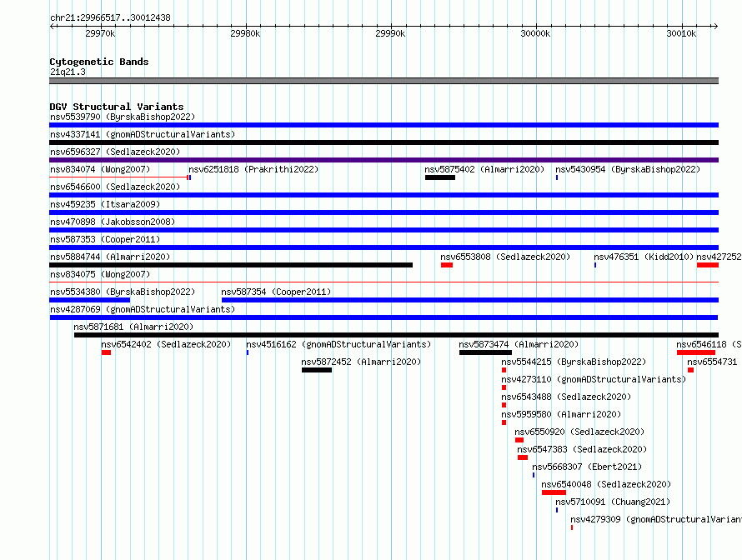Click the nsv5539790 (ByrskaBishop2022) variant label
Viewport: 742px width, 560px height.
click(123, 117)
